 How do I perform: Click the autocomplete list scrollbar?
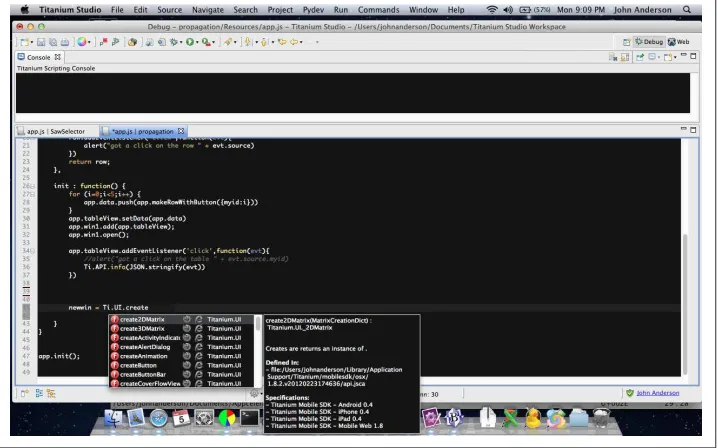[x=258, y=323]
